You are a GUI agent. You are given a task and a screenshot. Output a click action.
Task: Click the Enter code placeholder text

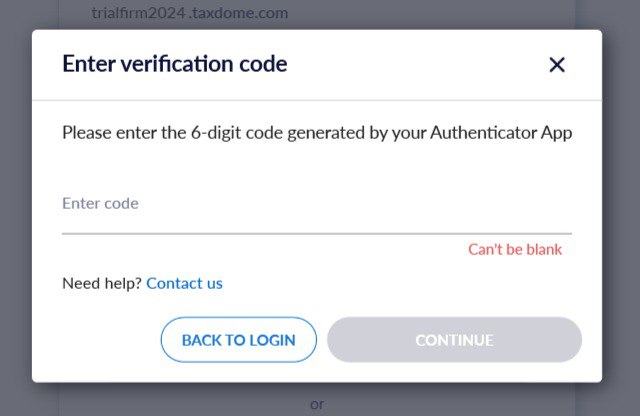click(100, 204)
